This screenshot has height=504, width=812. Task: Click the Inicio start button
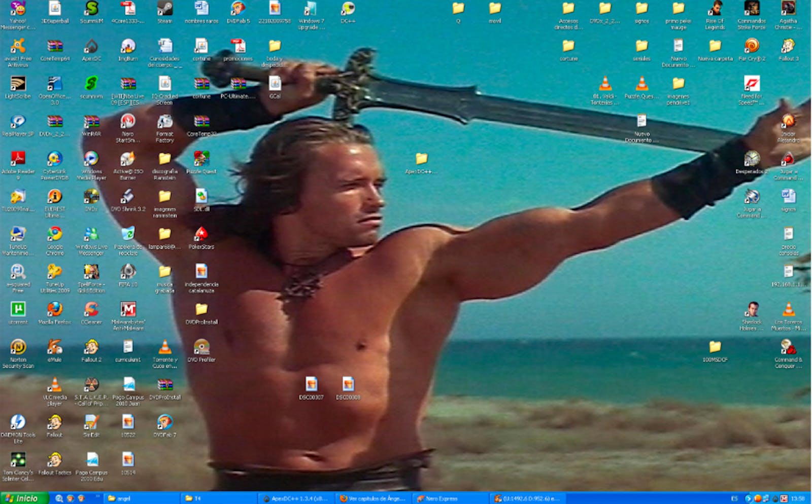click(23, 498)
